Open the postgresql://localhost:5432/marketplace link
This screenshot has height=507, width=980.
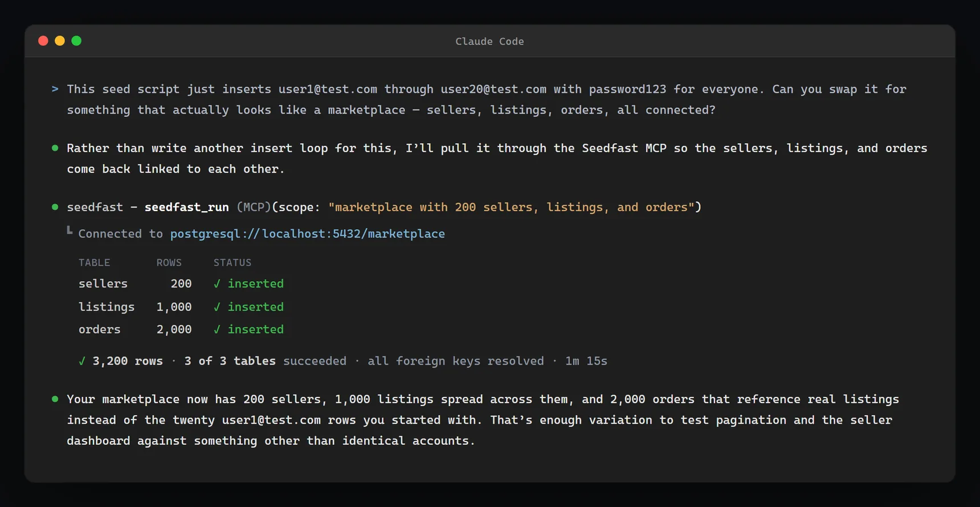click(308, 234)
